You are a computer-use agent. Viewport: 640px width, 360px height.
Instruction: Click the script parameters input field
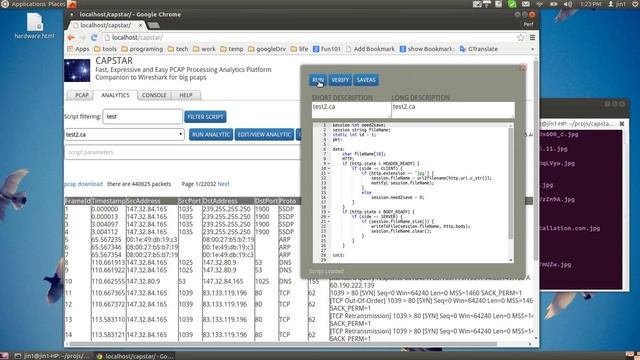(x=182, y=152)
